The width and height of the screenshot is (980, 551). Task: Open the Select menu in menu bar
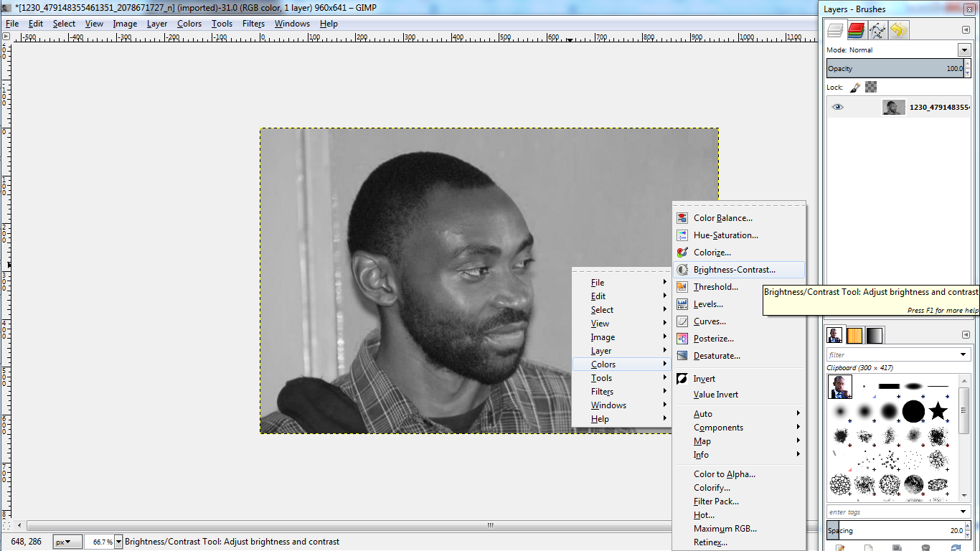pos(64,24)
